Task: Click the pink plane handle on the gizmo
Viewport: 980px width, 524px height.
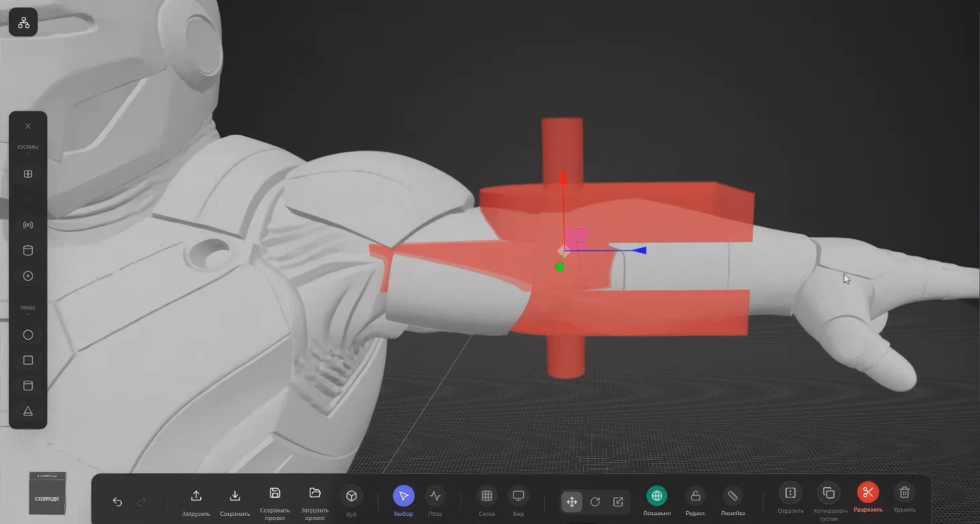Action: 576,238
